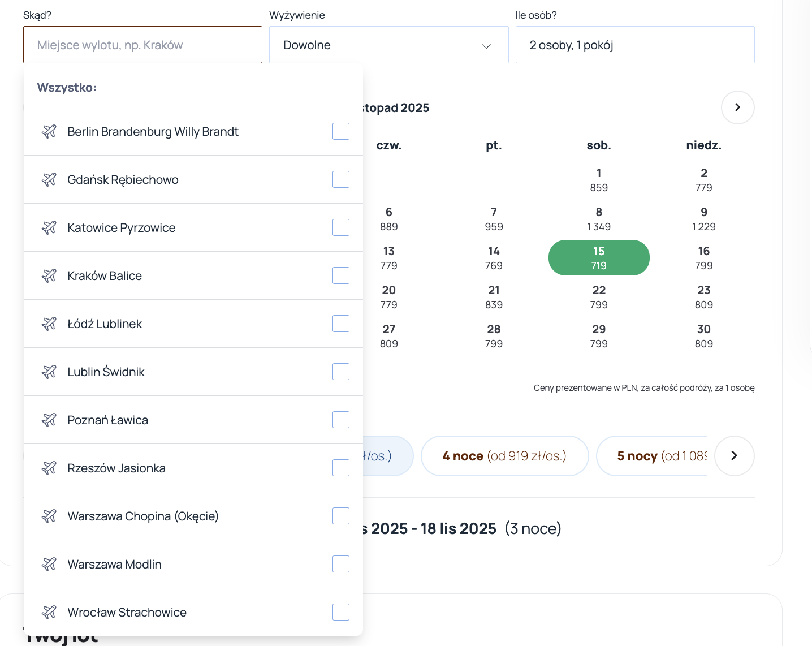Click the airplane icon next to Warszawa Modlin
This screenshot has height=646, width=812.
(x=49, y=564)
